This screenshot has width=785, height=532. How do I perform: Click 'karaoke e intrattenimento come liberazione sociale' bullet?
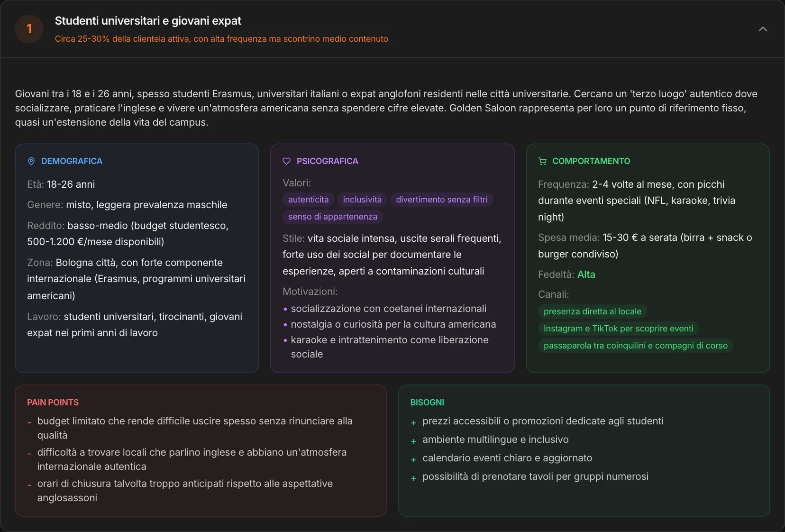click(389, 347)
